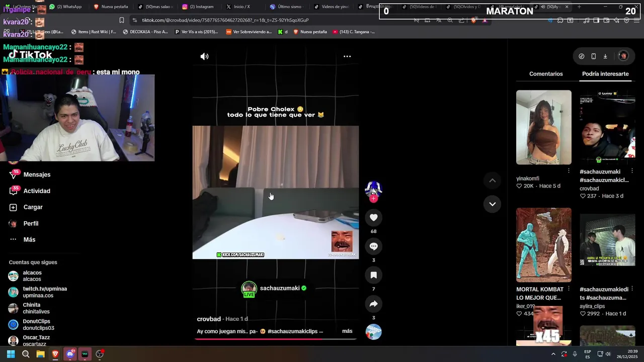Open the crovbad car video thumbnail
This screenshot has height=362, width=644.
point(607,127)
